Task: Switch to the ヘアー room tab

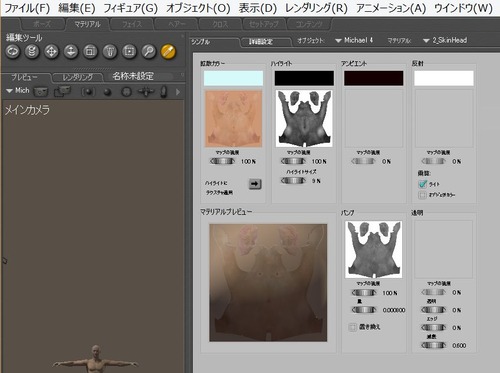Action: click(176, 24)
